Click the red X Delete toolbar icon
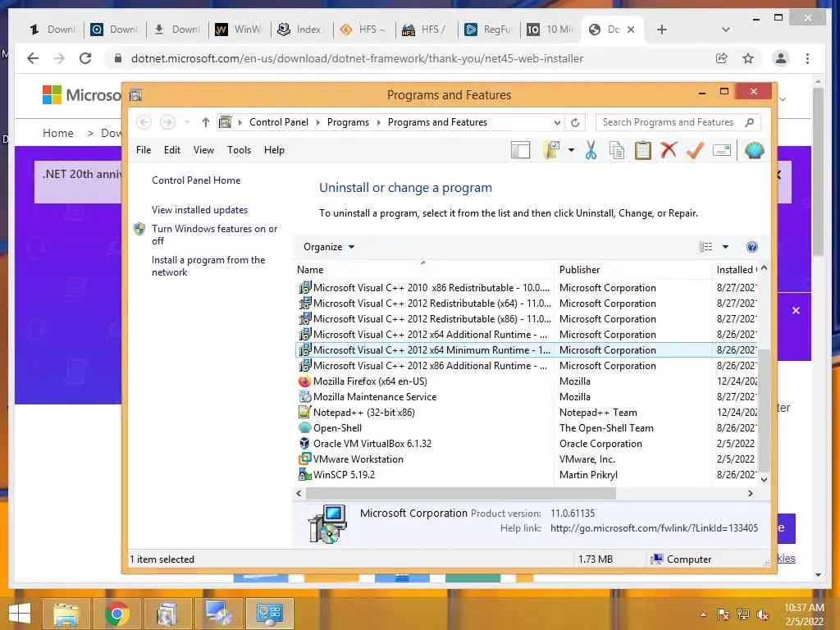This screenshot has height=630, width=840. click(x=669, y=151)
